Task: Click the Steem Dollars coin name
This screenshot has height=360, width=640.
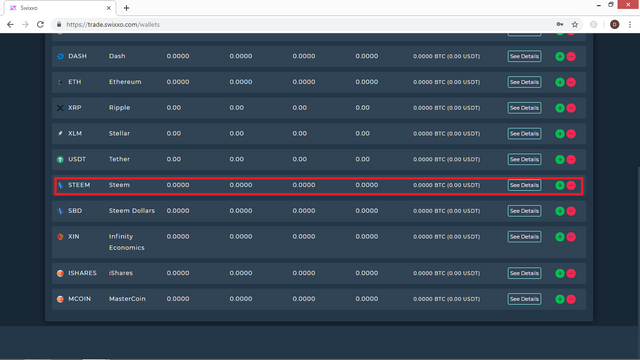Action: click(131, 211)
